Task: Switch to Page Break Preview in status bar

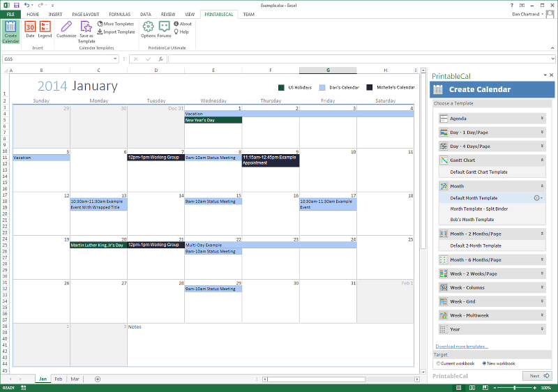Action: coord(485,388)
